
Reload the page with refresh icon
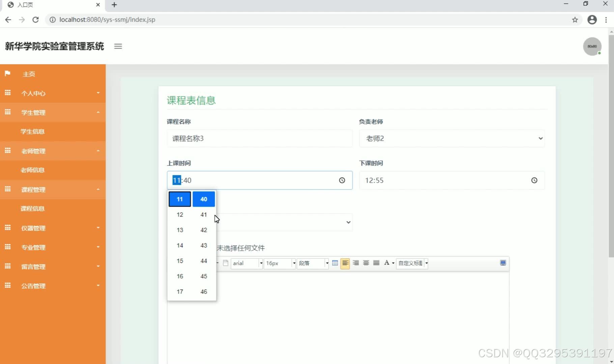(35, 20)
